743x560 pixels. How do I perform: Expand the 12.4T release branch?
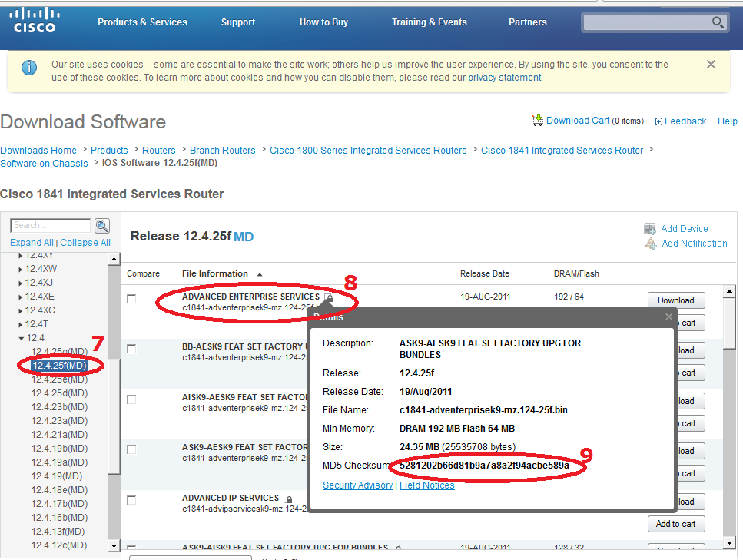pyautogui.click(x=21, y=324)
